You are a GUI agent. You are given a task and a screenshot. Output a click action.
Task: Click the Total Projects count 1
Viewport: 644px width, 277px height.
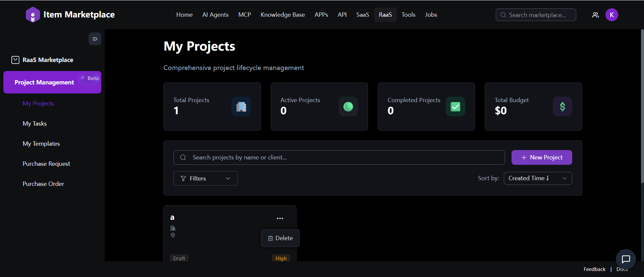[176, 111]
